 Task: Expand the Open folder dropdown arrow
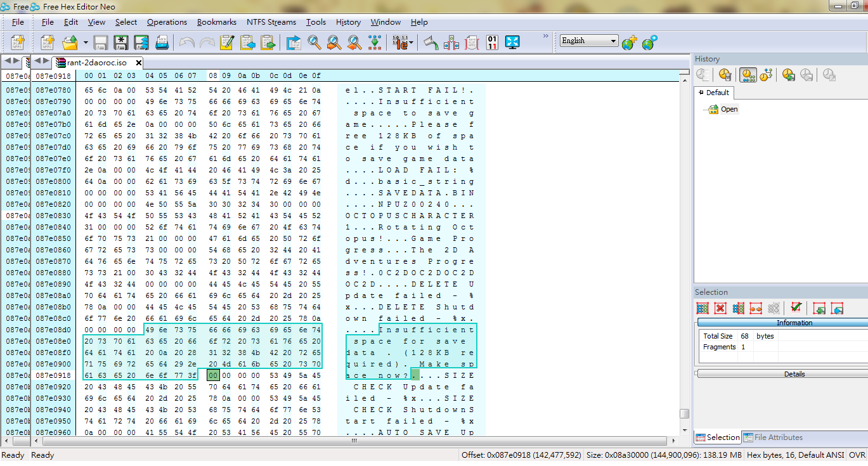pos(86,43)
